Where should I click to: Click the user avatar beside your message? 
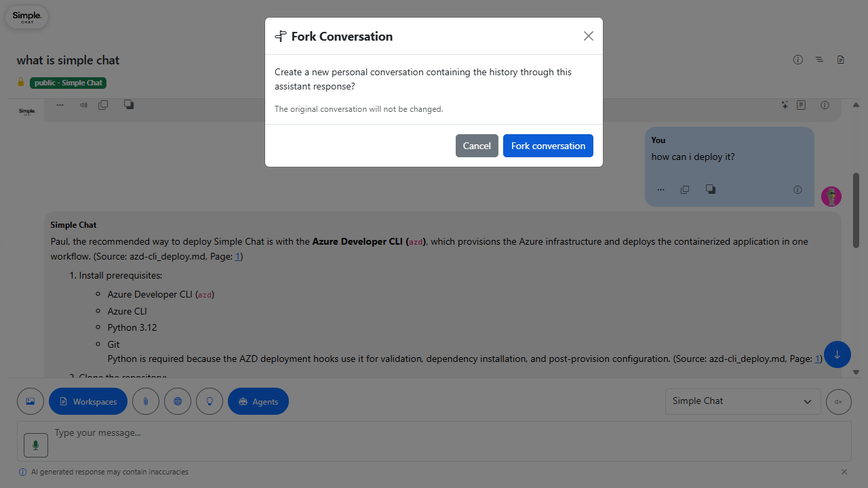[x=831, y=197]
